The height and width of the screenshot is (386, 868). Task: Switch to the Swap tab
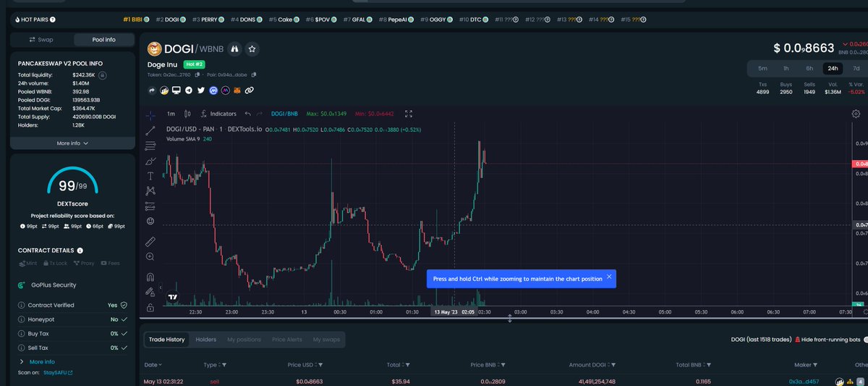click(x=41, y=40)
